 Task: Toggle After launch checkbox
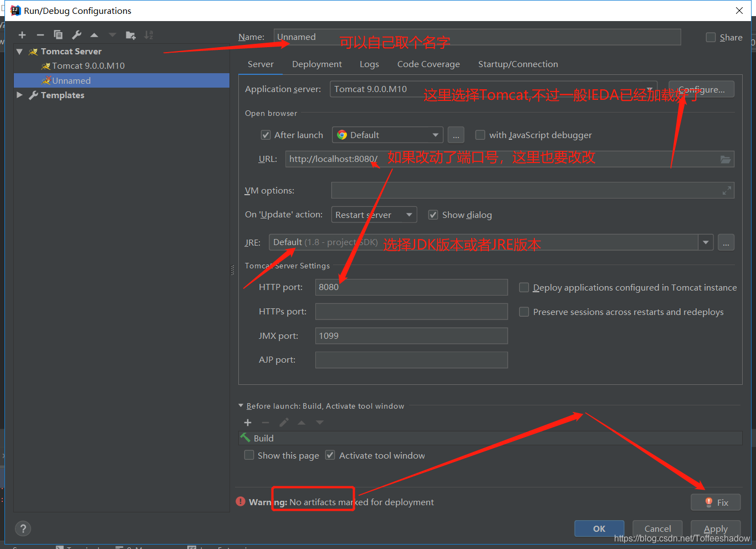pos(265,135)
